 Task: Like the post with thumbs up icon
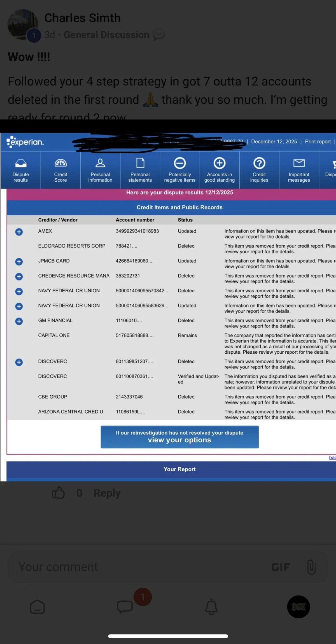click(58, 493)
